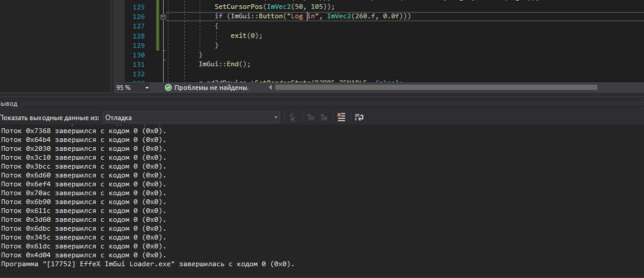644x278 pixels.
Task: Click the go to next message icon
Action: pyautogui.click(x=324, y=117)
